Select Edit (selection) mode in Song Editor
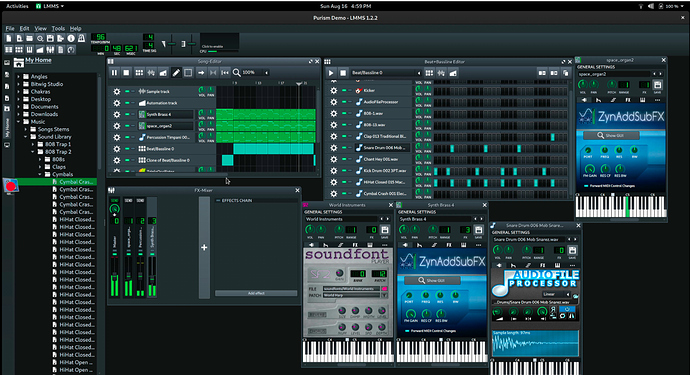The height and width of the screenshot is (375, 690). click(x=188, y=73)
